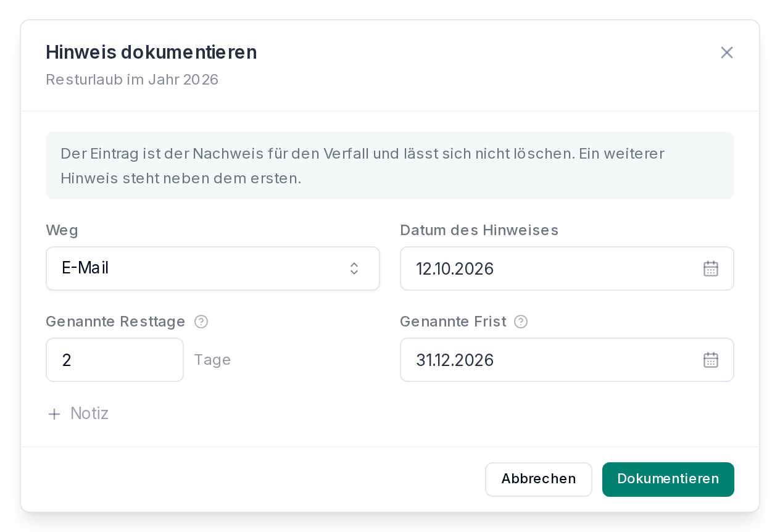Click the 'Resturlaub im Jahr 2026' subtitle

(x=132, y=80)
